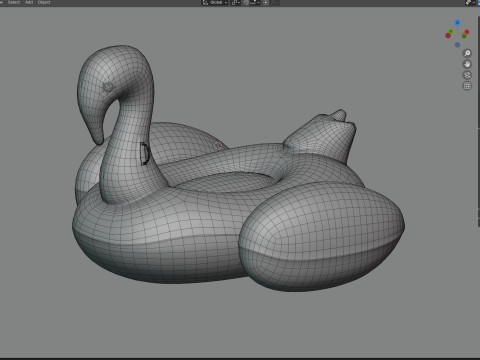Switch perspective/orthographic with the grid icon

tap(467, 86)
